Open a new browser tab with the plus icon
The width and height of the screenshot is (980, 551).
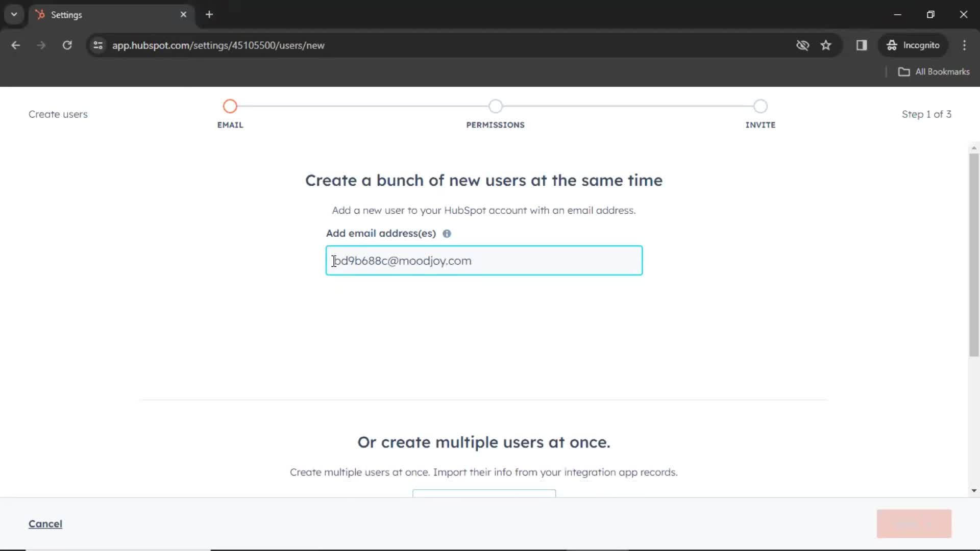209,15
